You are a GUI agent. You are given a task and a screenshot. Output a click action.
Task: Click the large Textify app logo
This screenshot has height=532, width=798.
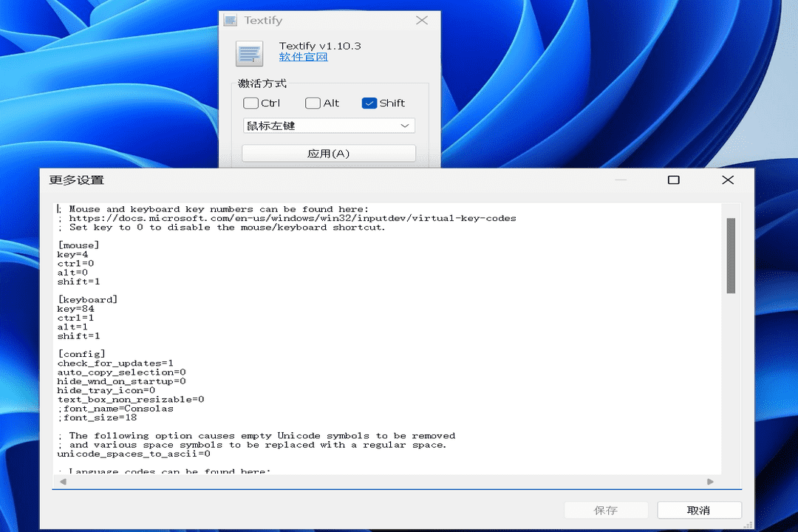click(x=250, y=53)
